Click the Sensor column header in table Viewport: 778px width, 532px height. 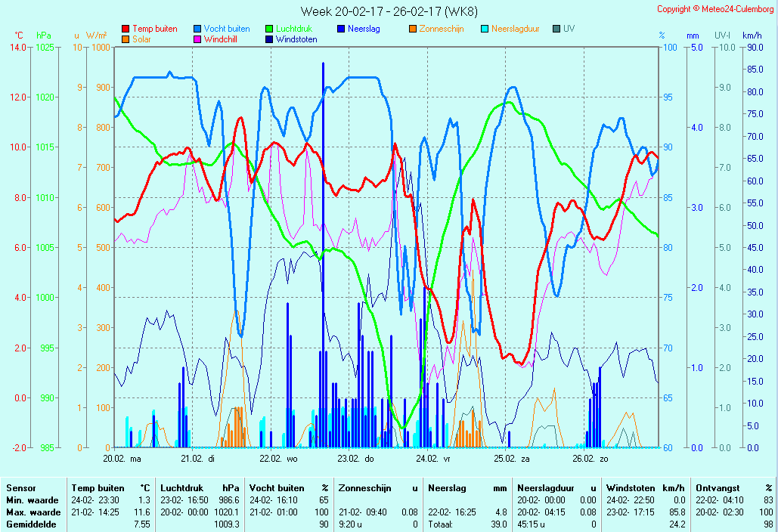point(21,489)
